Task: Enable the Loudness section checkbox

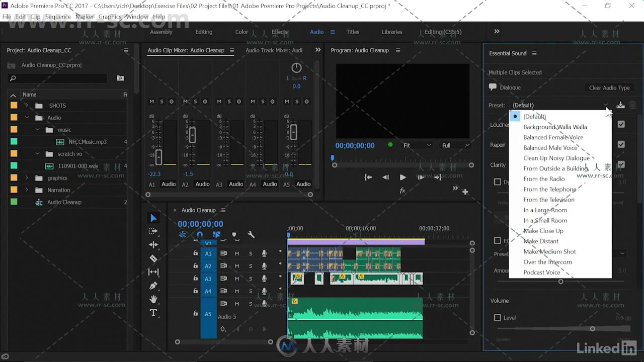Action: pos(621,124)
